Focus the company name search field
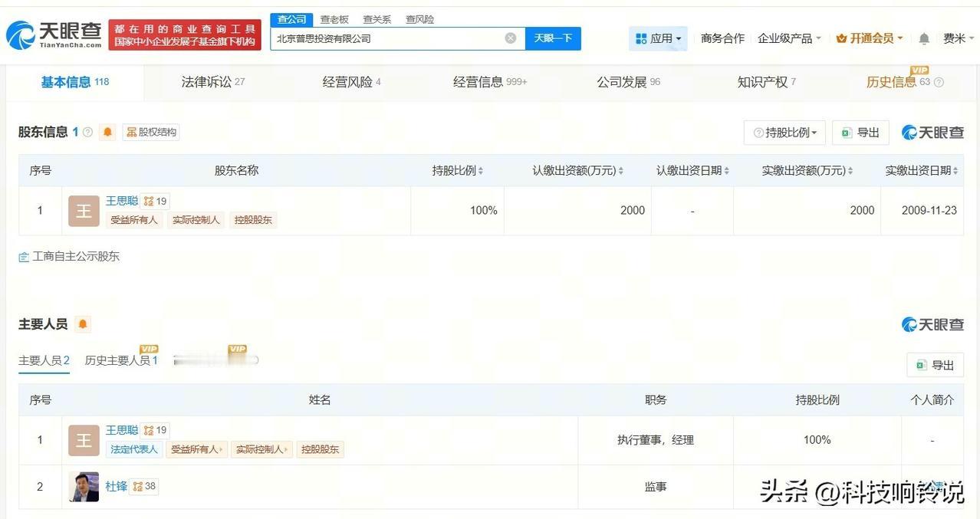The image size is (980, 519). pyautogui.click(x=388, y=38)
